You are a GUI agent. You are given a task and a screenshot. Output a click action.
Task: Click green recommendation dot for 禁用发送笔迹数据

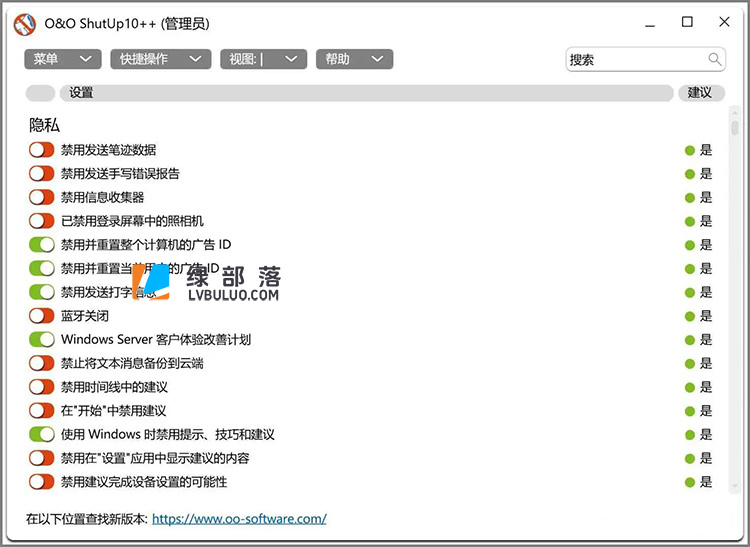(689, 151)
